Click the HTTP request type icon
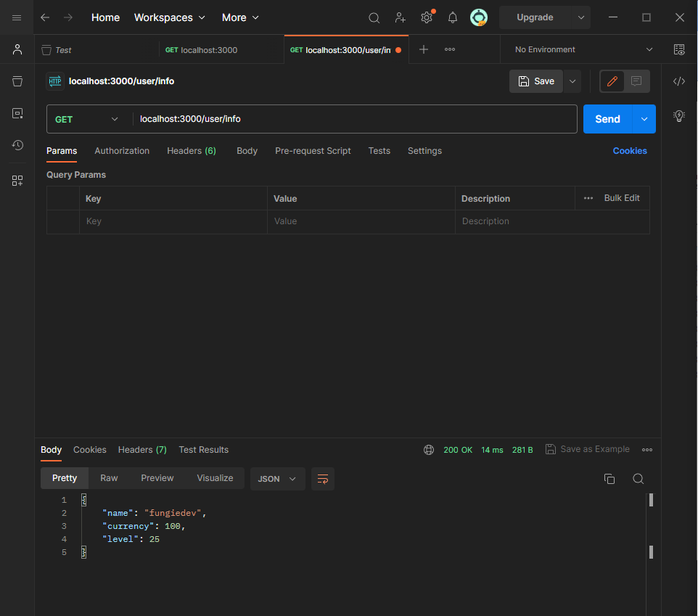This screenshot has width=698, height=616. (55, 81)
